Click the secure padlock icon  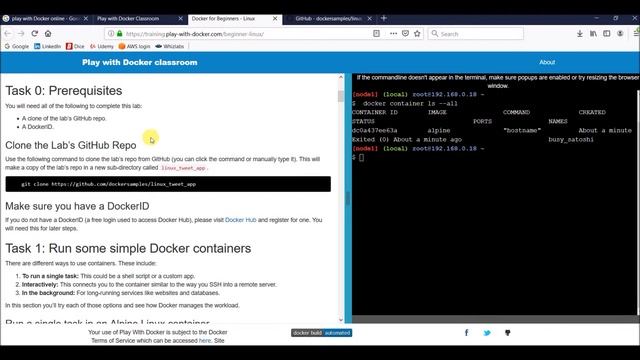point(120,34)
